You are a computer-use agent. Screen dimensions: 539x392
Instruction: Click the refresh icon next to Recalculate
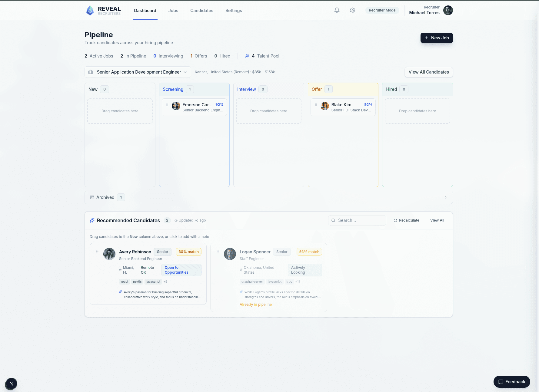tap(395, 220)
